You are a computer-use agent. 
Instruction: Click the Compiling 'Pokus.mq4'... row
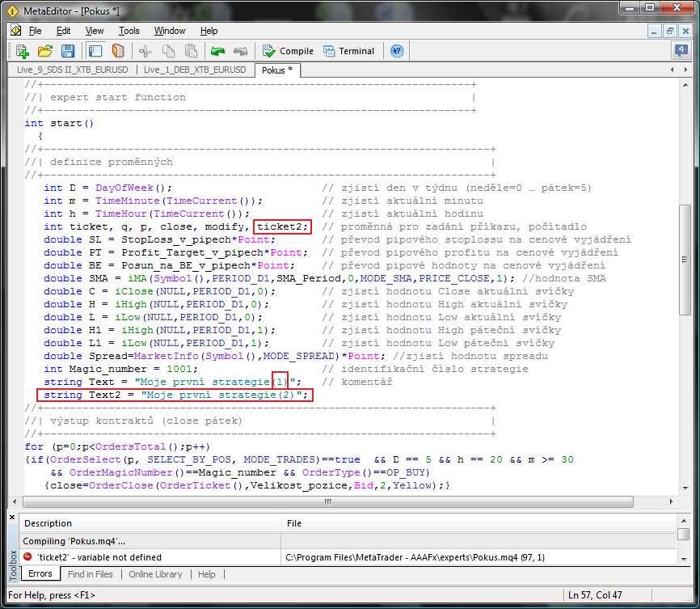(x=348, y=541)
